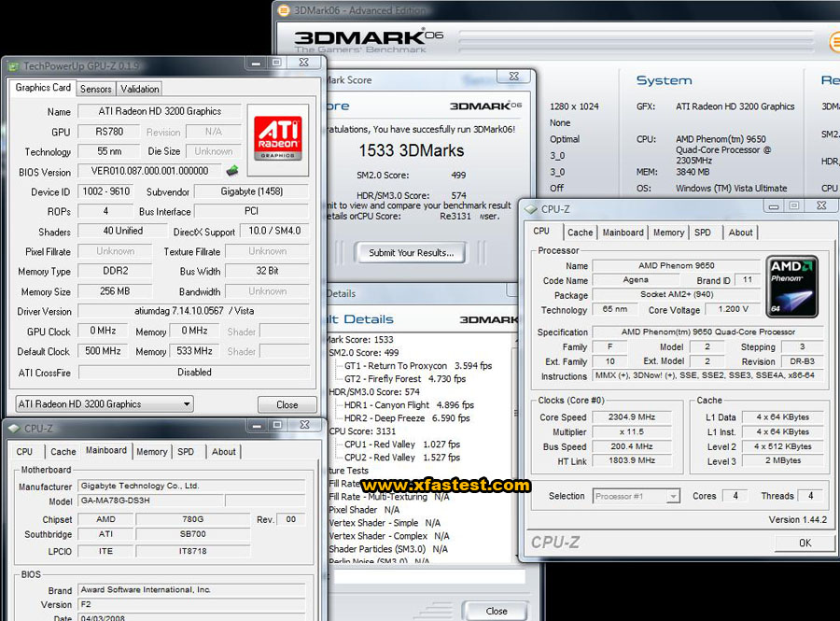
Task: Click the Package Socket AM2+ (940) field
Action: [x=676, y=294]
